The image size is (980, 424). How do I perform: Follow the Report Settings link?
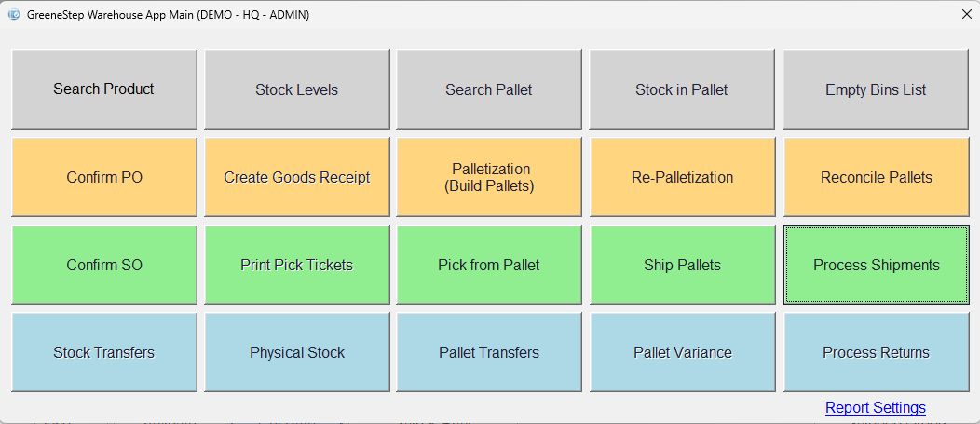[876, 408]
